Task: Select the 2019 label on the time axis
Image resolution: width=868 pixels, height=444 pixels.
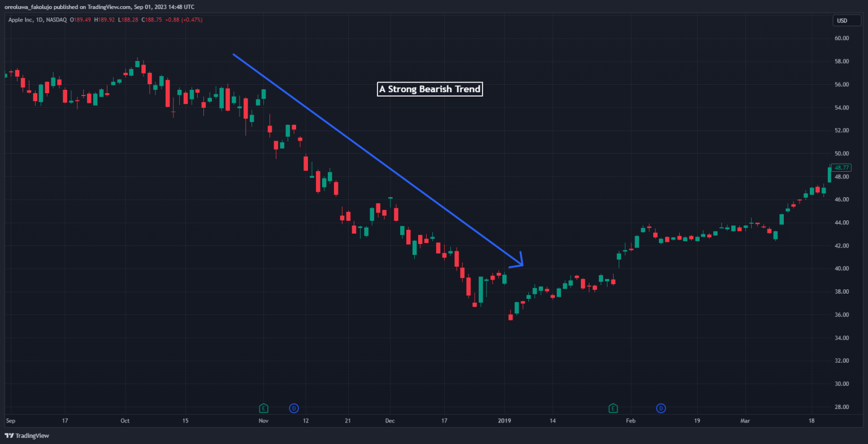Action: point(505,420)
